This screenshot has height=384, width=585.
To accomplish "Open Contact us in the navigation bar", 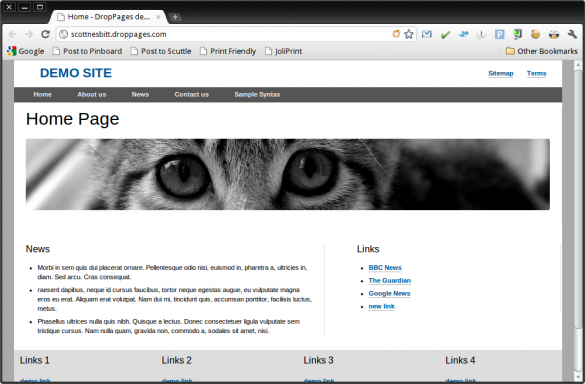I will (192, 95).
